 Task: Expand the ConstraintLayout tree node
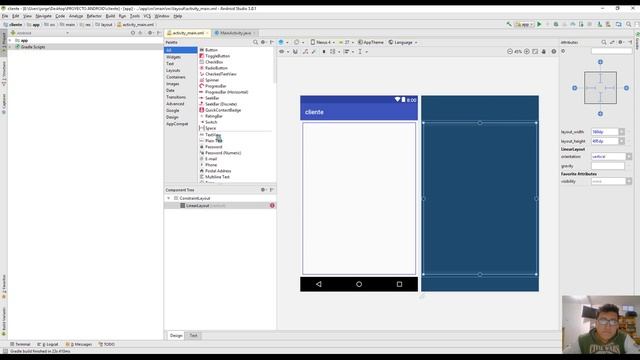[169, 198]
